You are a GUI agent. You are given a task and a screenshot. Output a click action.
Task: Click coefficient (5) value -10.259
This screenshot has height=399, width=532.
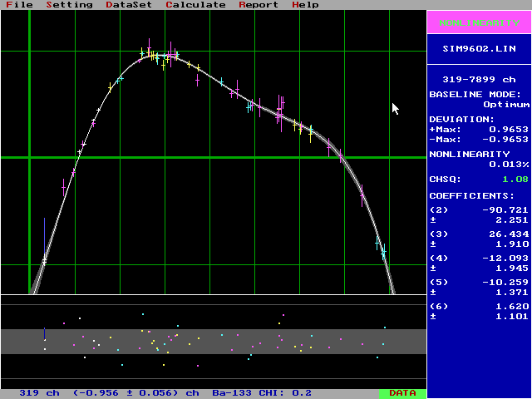(505, 283)
